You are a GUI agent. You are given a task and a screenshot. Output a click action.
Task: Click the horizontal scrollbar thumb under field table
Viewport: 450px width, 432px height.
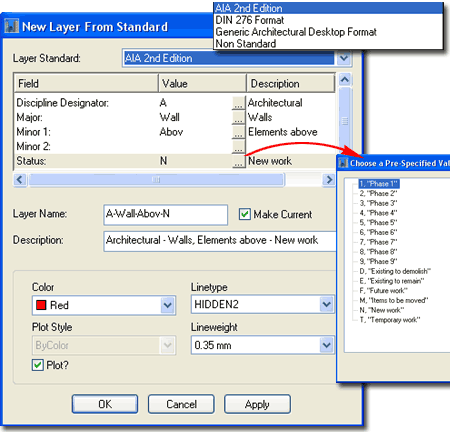(156, 180)
